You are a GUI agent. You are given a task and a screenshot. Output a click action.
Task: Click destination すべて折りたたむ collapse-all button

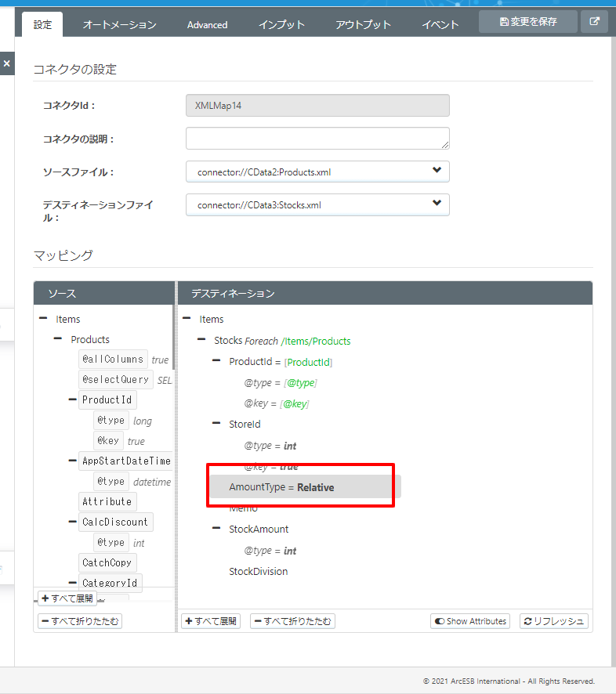click(x=292, y=621)
